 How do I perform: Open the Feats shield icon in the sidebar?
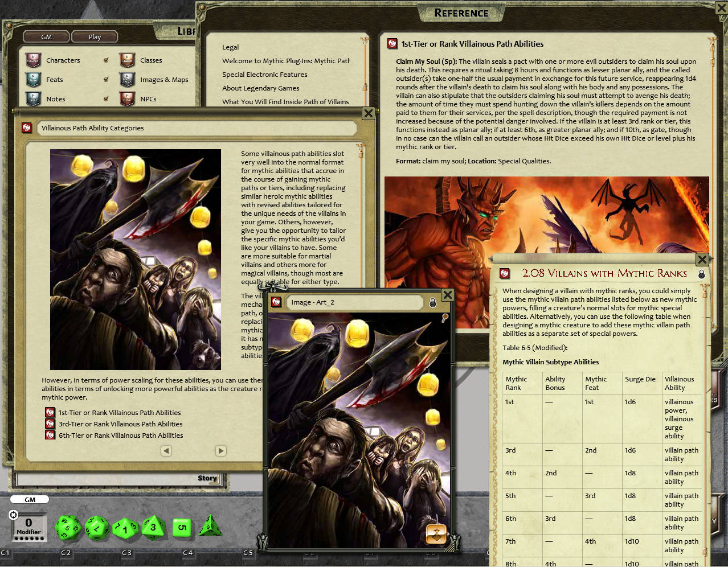pyautogui.click(x=33, y=79)
